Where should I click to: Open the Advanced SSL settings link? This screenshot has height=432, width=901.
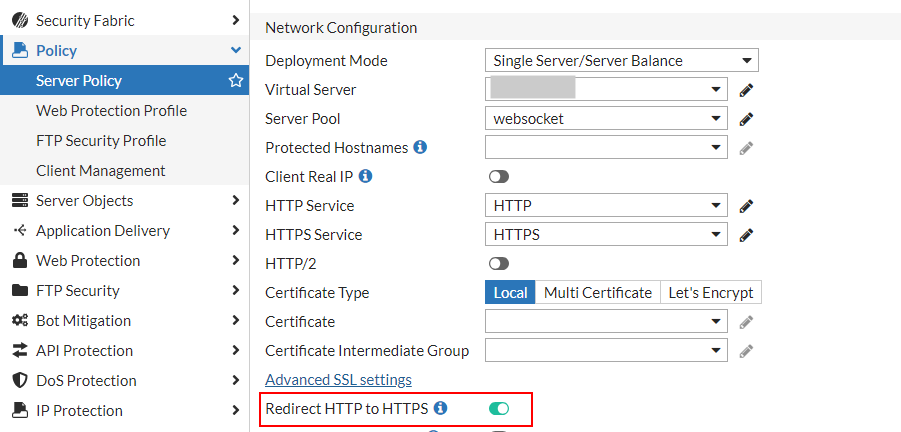[338, 379]
